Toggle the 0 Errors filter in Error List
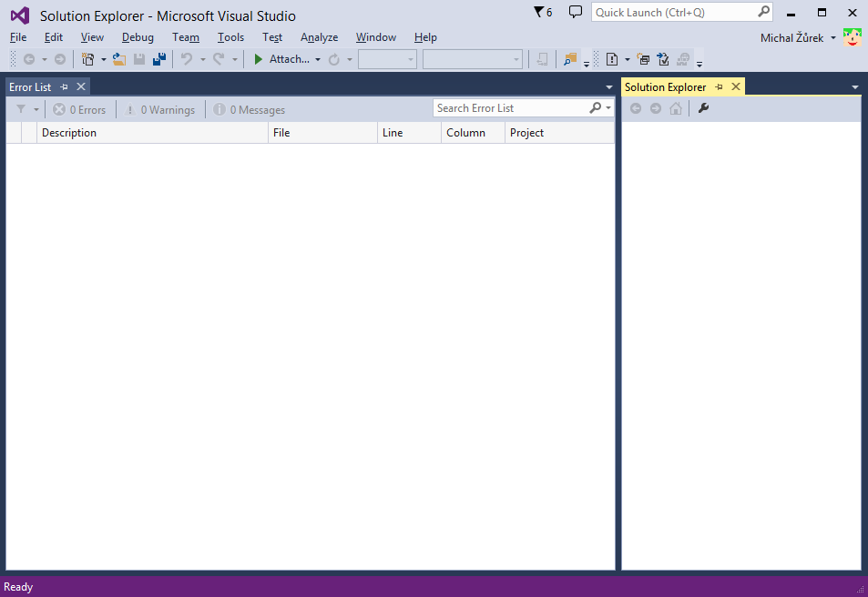Image resolution: width=868 pixels, height=597 pixels. [79, 109]
